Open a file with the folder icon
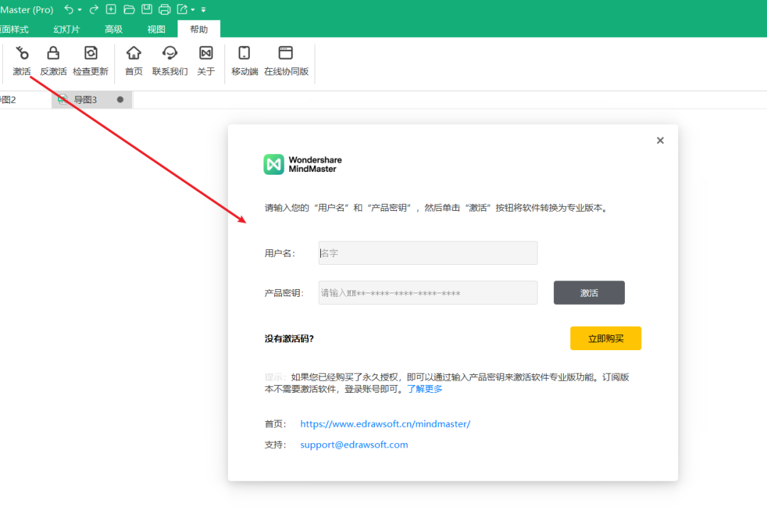The image size is (767, 532). coord(129,9)
